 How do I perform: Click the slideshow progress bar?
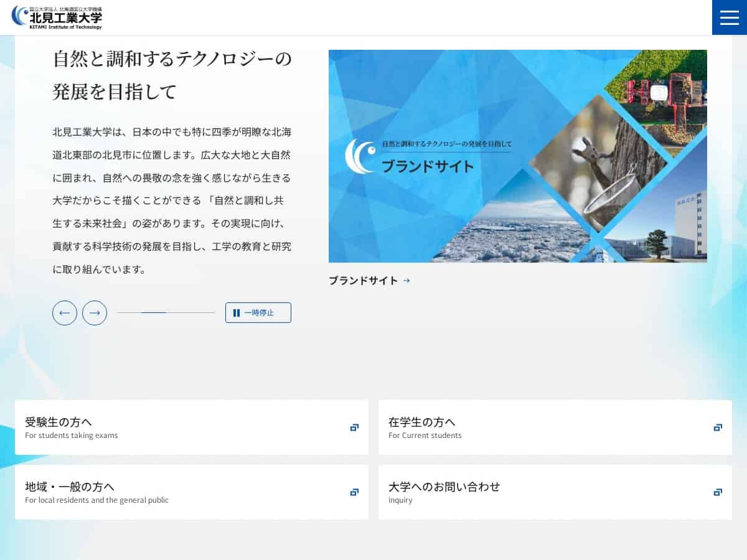pos(166,312)
